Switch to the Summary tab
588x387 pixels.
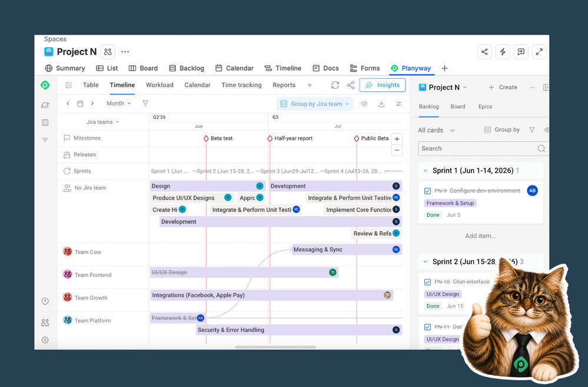coord(65,68)
